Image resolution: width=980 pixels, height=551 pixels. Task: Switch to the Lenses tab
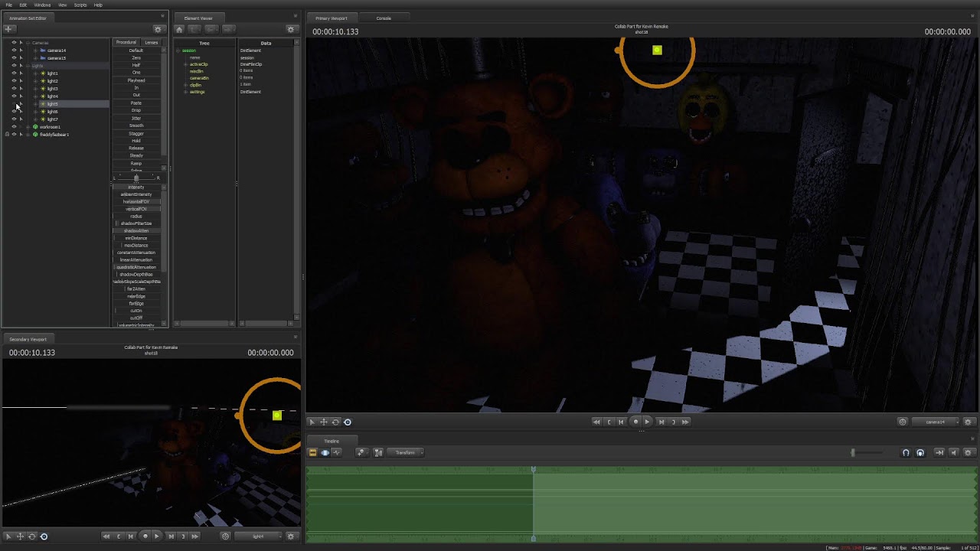pyautogui.click(x=152, y=43)
